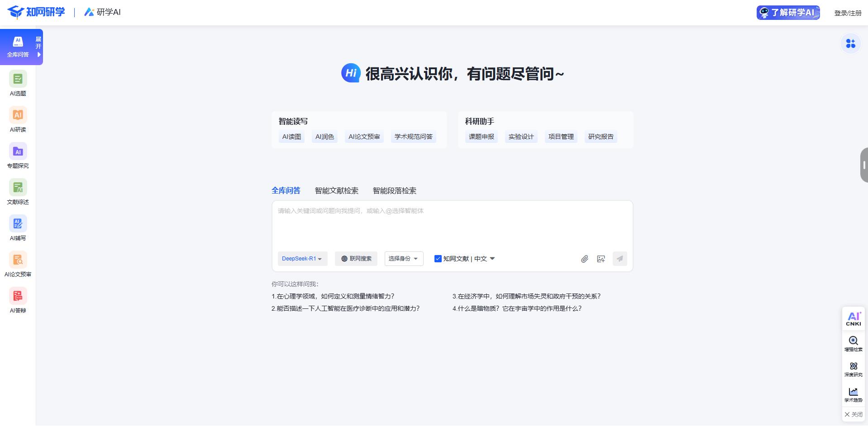The image size is (868, 426).
Task: Open the AI辅写 assistant
Action: (x=18, y=228)
